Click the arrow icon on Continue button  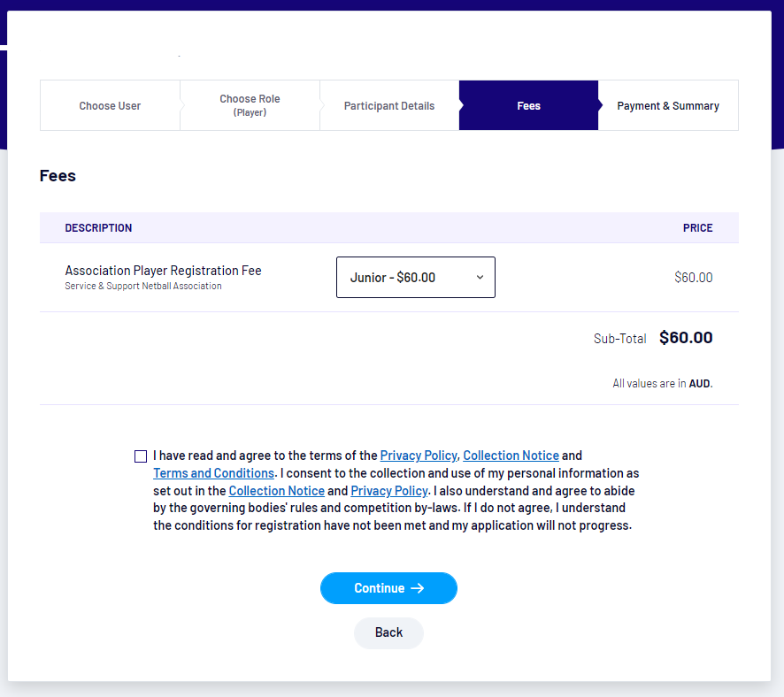pos(418,588)
